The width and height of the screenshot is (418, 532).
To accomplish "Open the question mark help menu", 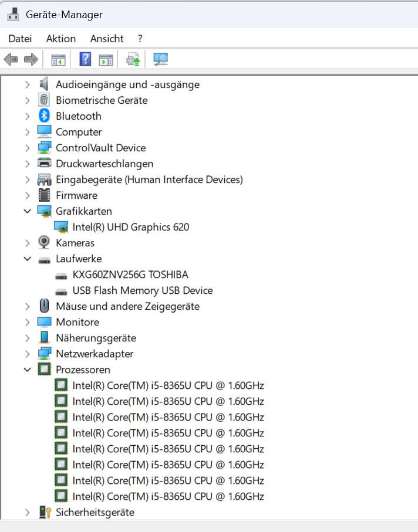I will pyautogui.click(x=140, y=39).
